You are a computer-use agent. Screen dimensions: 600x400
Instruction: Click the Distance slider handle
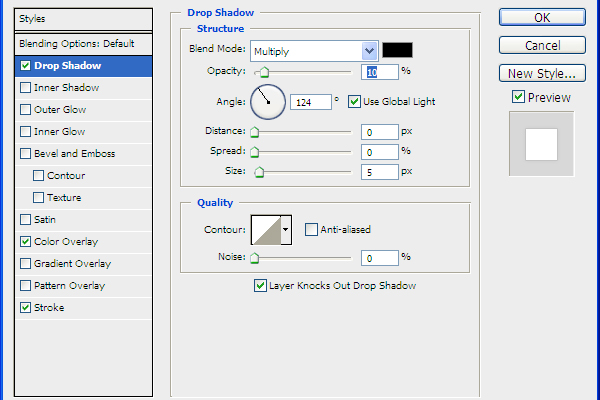(254, 132)
